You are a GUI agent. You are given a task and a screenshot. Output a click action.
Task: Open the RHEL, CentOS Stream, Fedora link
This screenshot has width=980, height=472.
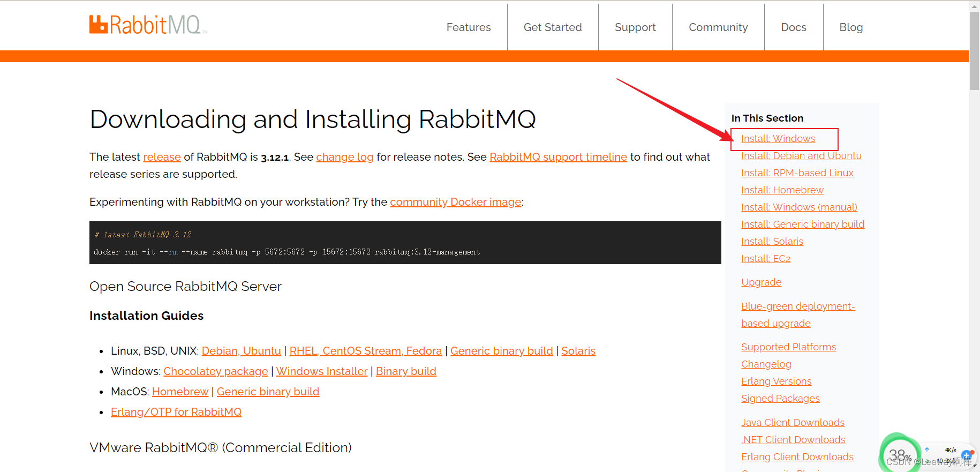coord(366,351)
